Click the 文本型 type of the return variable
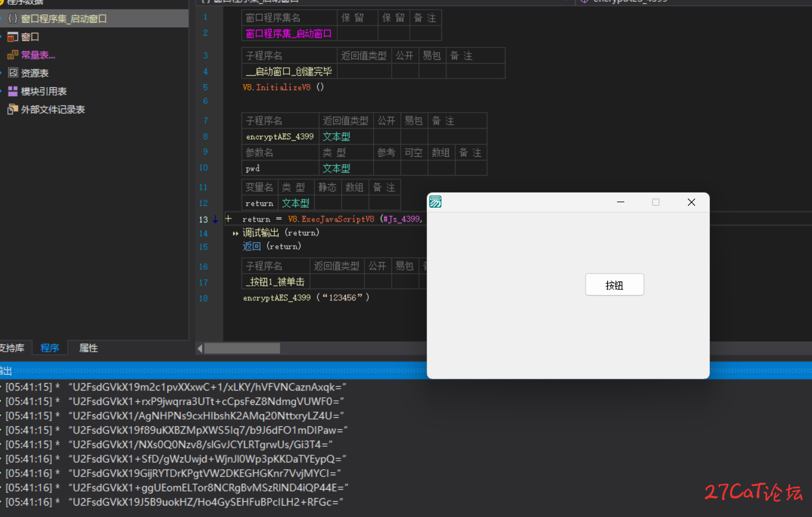 point(296,203)
